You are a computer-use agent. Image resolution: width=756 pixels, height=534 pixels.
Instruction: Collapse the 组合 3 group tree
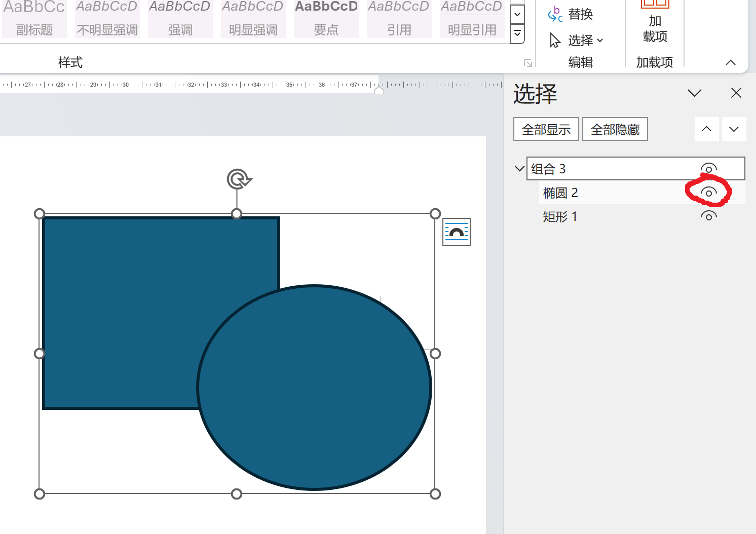click(x=519, y=168)
